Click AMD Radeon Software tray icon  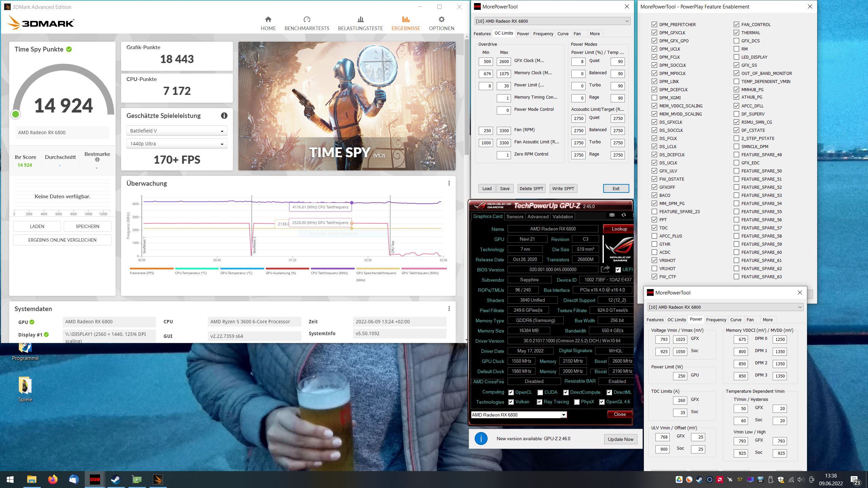coord(719,480)
